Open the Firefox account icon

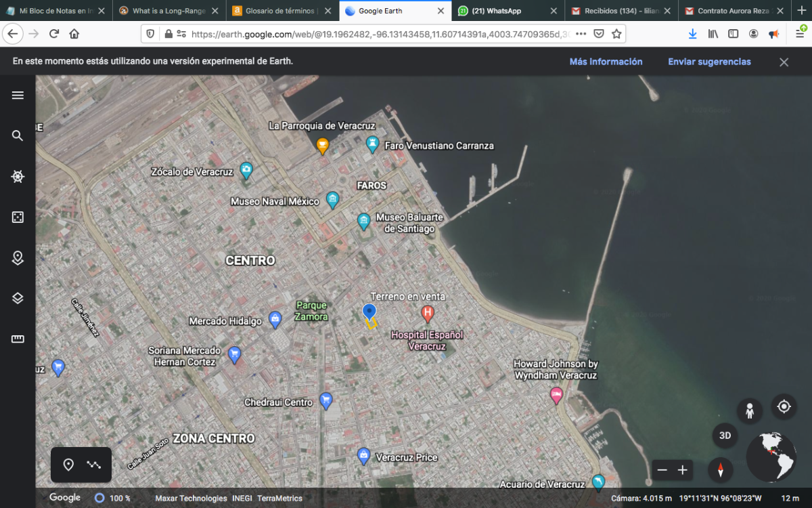(754, 34)
